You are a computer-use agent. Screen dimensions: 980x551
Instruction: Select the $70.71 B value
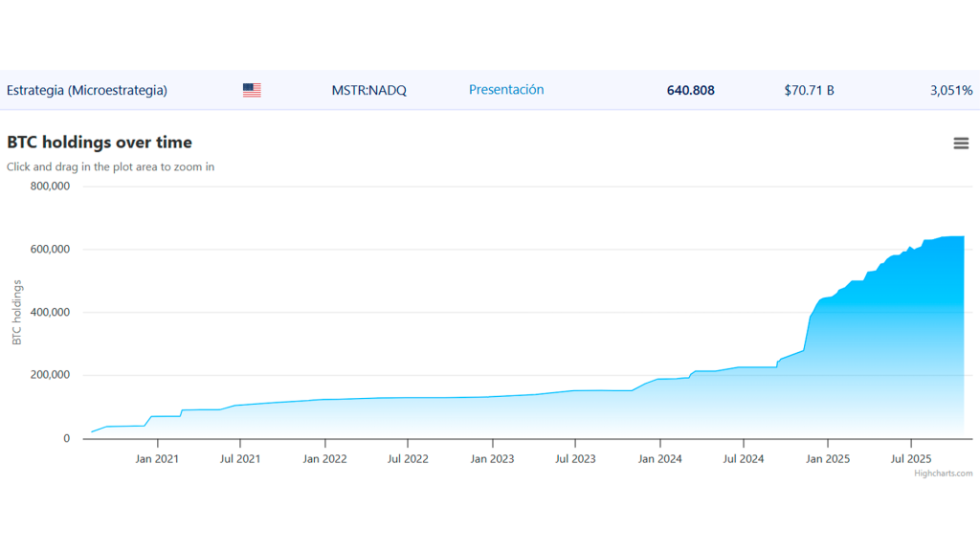[809, 91]
